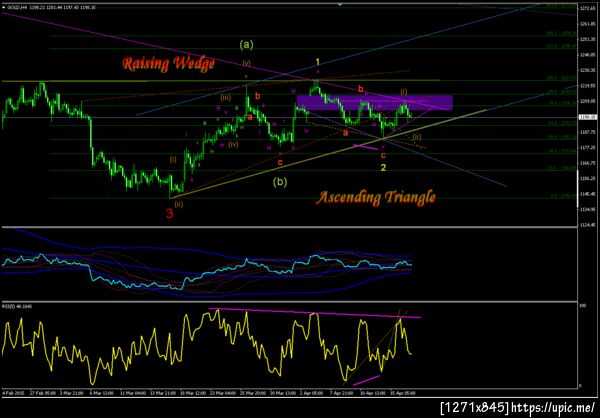Select the purple shaded rectangle zone

(x=375, y=103)
